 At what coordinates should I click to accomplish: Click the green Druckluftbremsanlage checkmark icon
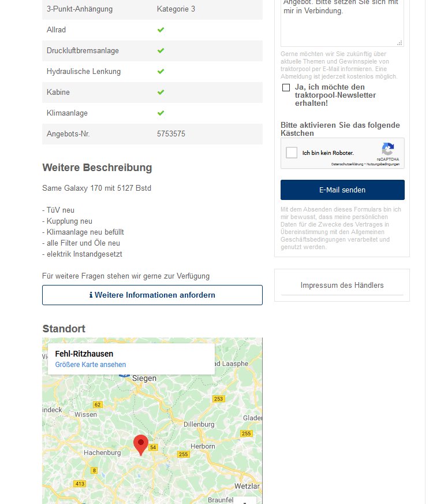click(161, 51)
